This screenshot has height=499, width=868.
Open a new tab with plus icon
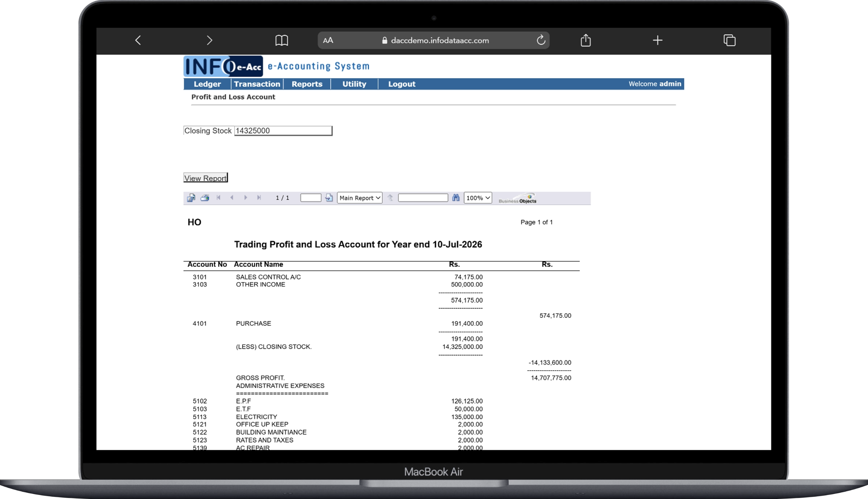pyautogui.click(x=657, y=40)
